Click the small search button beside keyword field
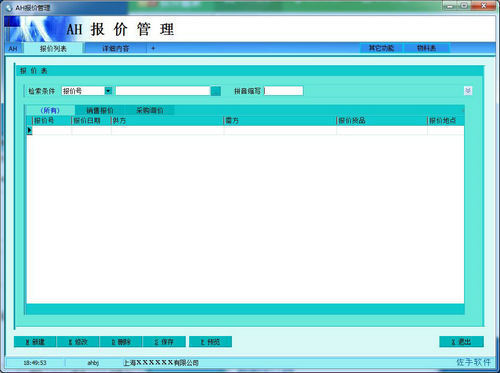500x373 pixels. pos(216,91)
